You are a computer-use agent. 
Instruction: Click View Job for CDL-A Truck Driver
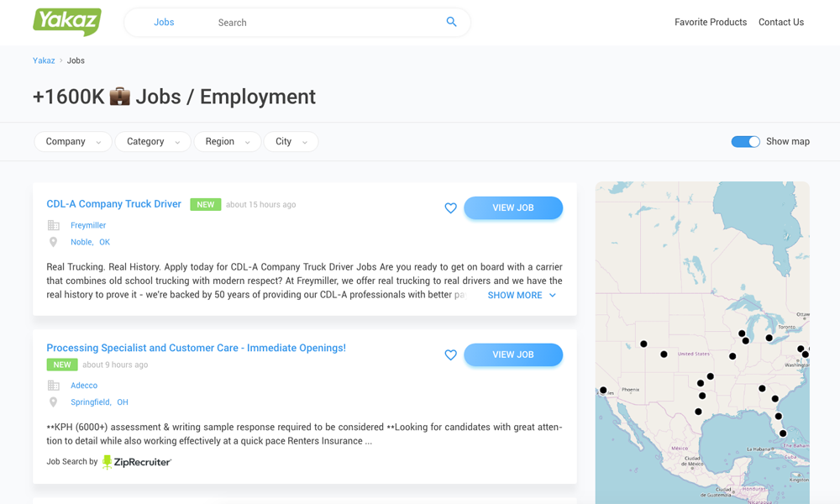512,208
